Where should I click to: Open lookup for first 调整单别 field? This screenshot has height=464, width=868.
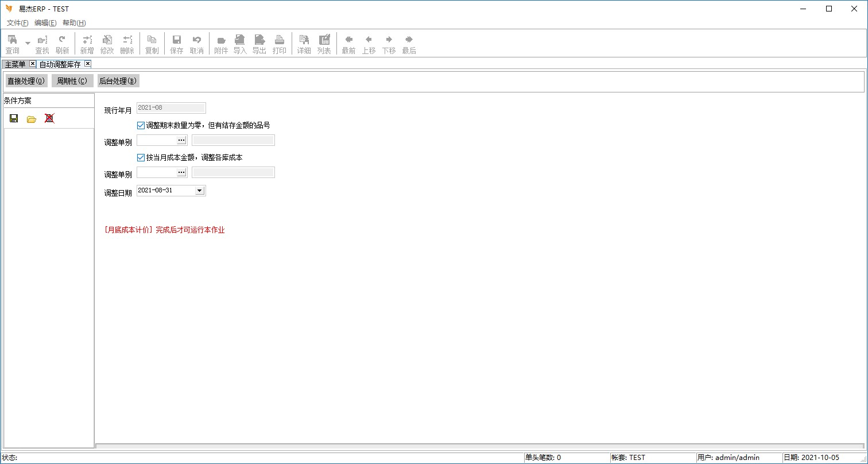(x=181, y=140)
